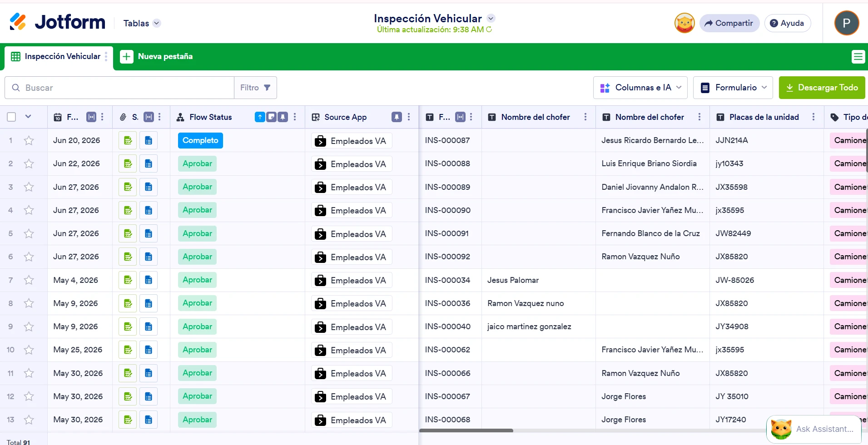Screen dimensions: 868x445
Task: Click the edit submission icon for May 4, 2026
Action: [x=128, y=280]
